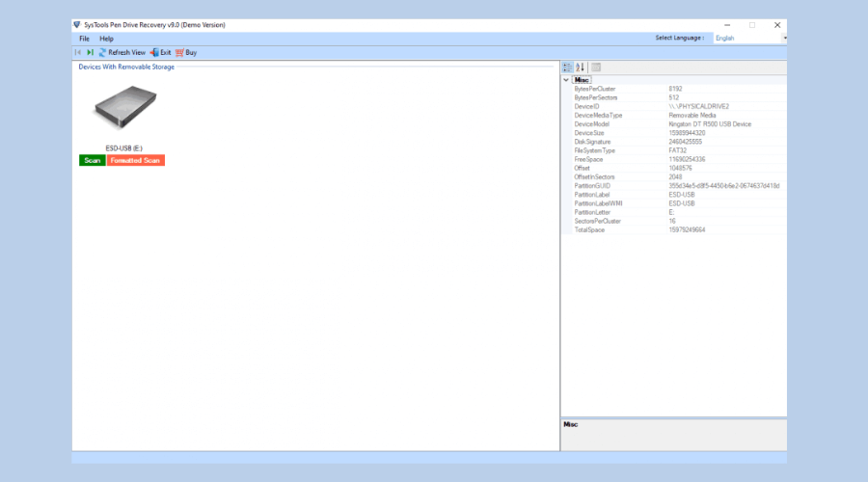Image resolution: width=868 pixels, height=482 pixels.
Task: Close the SysTools Pen Drive Recovery window
Action: coord(777,25)
